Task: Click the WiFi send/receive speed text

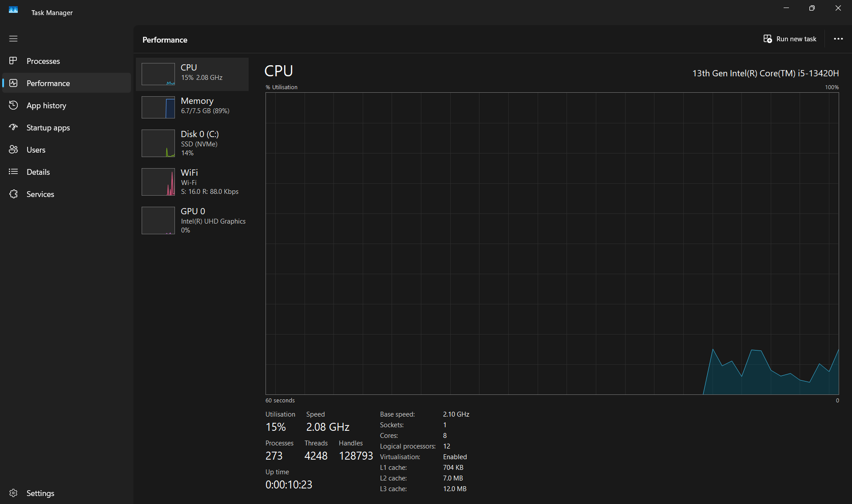Action: click(210, 192)
